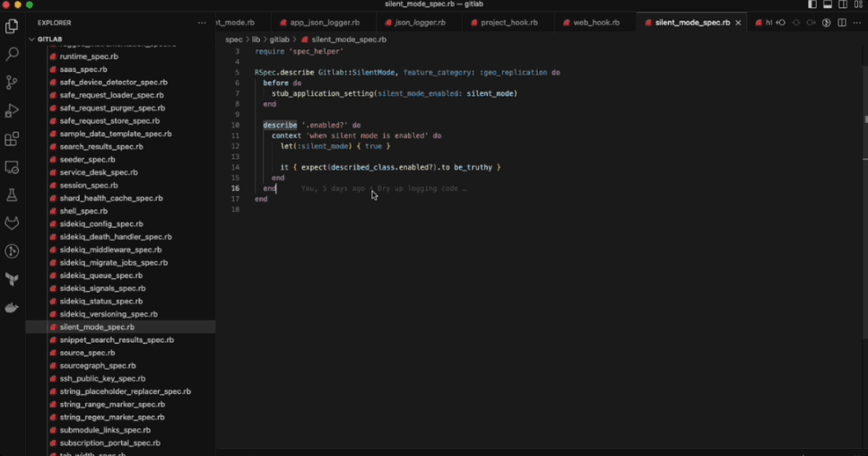Toggle primary side bar visibility
The width and height of the screenshot is (868, 456).
[x=812, y=5]
